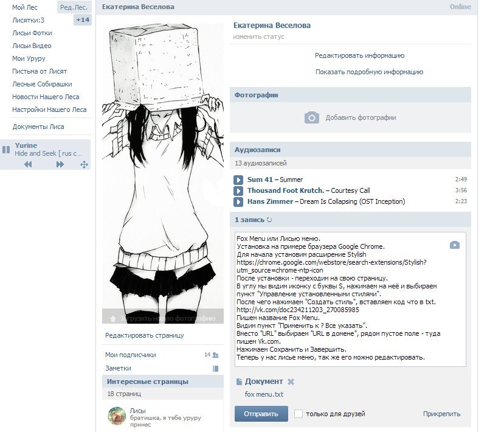
Task: Pause the Yurine track in the mini player
Action: pyautogui.click(x=6, y=150)
